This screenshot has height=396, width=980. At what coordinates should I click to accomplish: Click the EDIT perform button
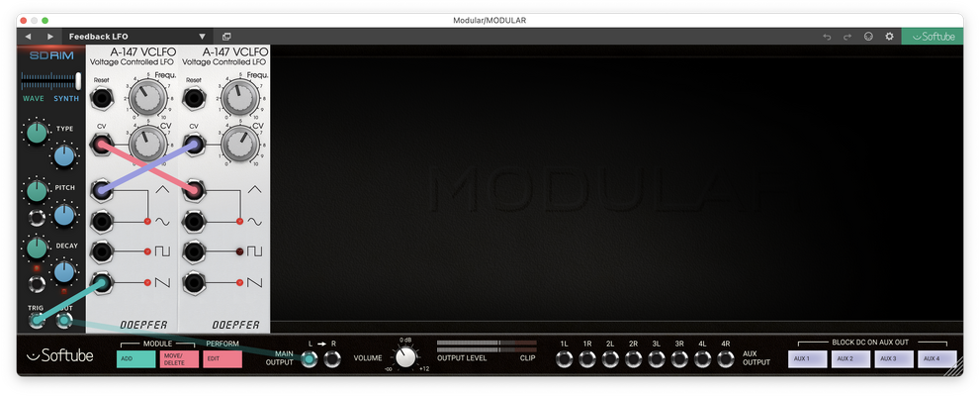222,359
